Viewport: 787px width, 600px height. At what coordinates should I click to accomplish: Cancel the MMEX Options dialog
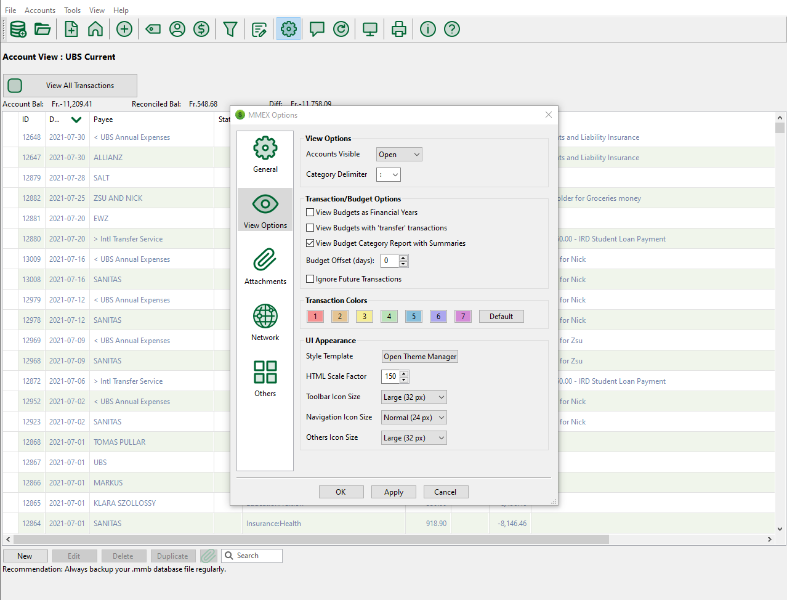[x=446, y=492]
